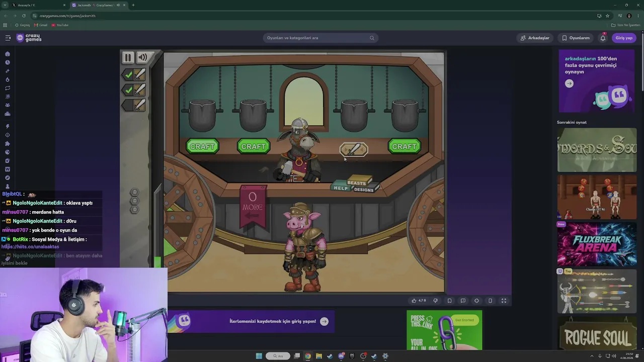Click the donkey blacksmith character

point(299,150)
